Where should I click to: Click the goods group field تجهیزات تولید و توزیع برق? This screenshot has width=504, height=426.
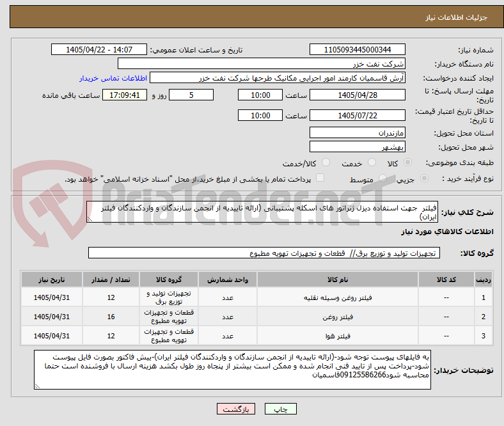(264, 253)
